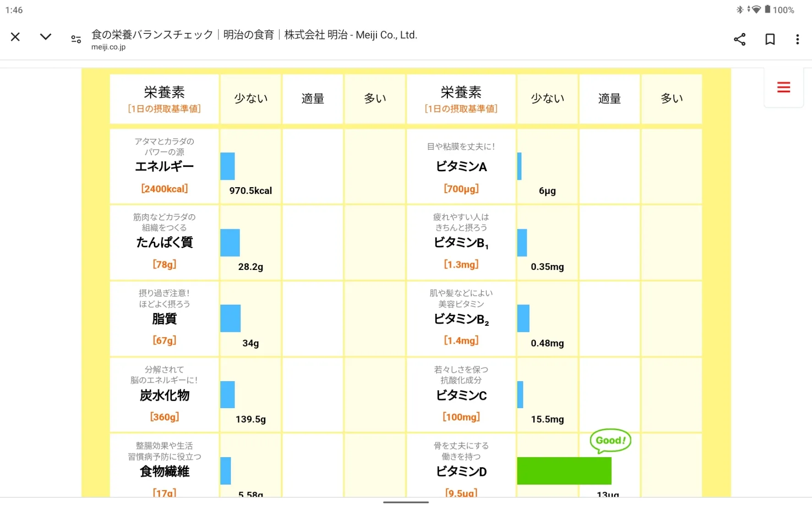Tap the Good! speech bubble
The image size is (812, 507).
click(610, 441)
